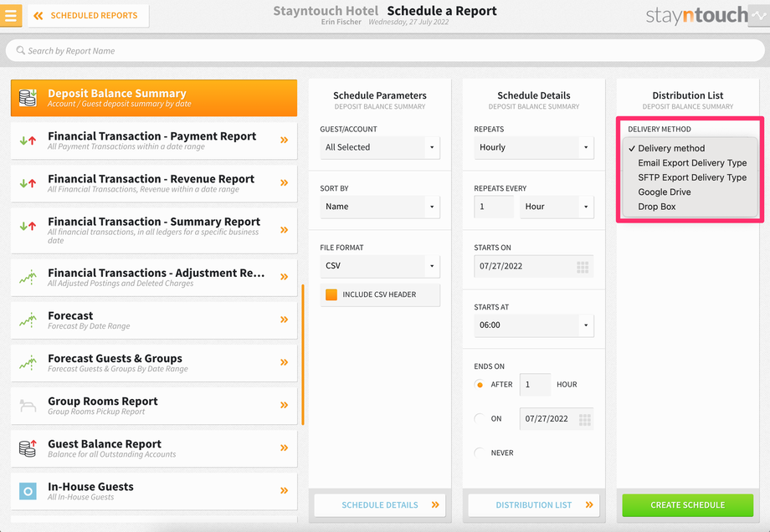Click the Deposit Balance Summary coins icon
Image resolution: width=770 pixels, height=532 pixels.
28,98
